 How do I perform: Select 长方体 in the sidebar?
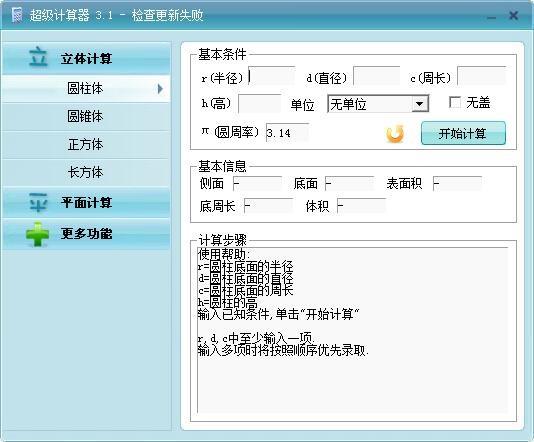86,172
